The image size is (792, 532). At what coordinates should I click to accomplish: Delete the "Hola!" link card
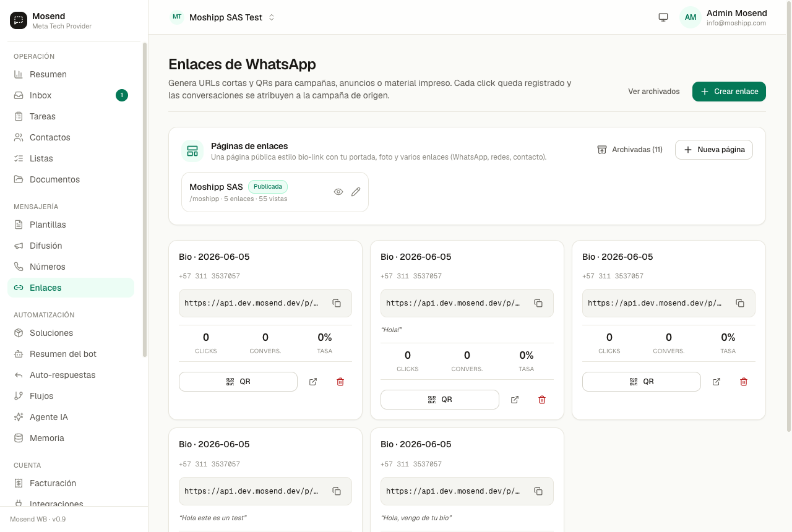click(542, 400)
